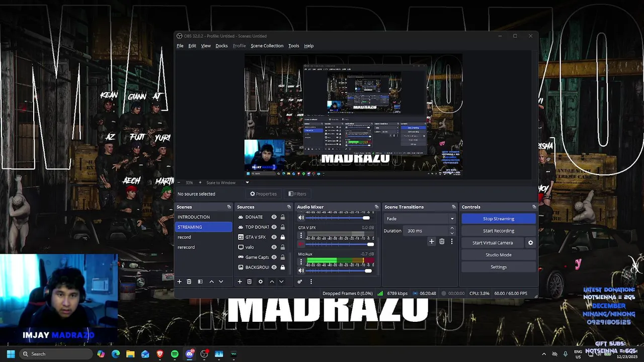The height and width of the screenshot is (362, 644).
Task: Open preview scaling dropdown arrow
Action: (x=247, y=183)
